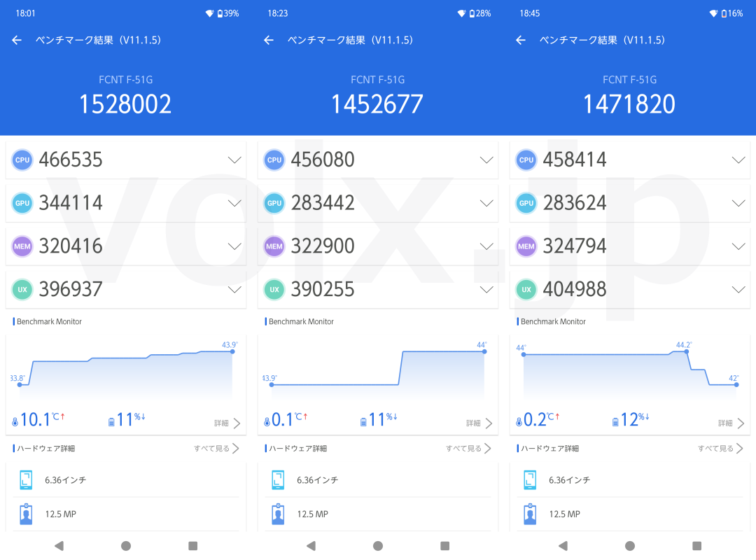Click the MEM badge beside score 322900
756x560 pixels.
point(274,246)
